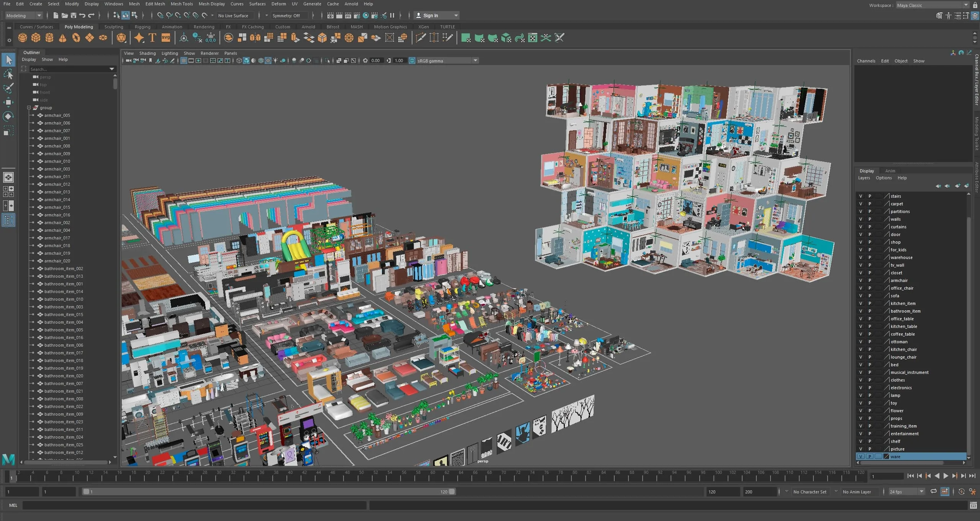980x521 pixels.
Task: Collapse the group node in Outliner
Action: (29, 108)
